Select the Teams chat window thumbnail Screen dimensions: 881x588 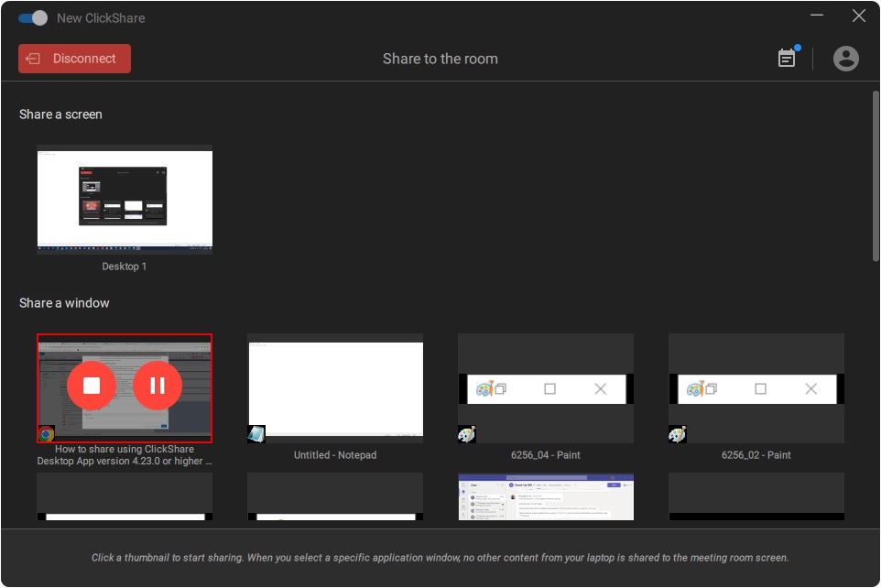[546, 497]
